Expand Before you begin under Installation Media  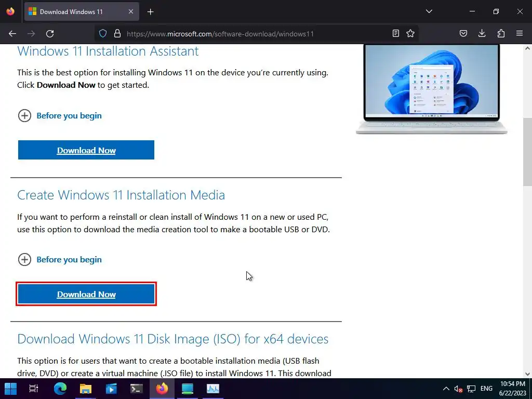tap(60, 260)
